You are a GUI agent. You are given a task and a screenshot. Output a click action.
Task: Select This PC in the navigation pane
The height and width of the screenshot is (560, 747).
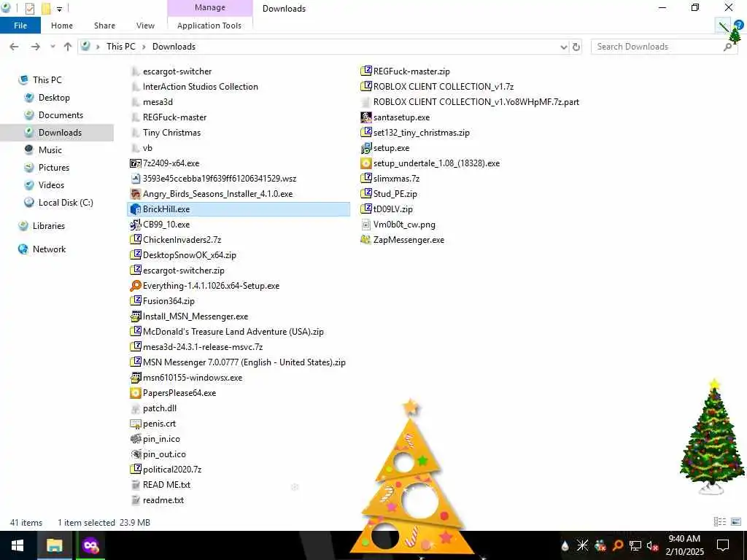tap(47, 80)
